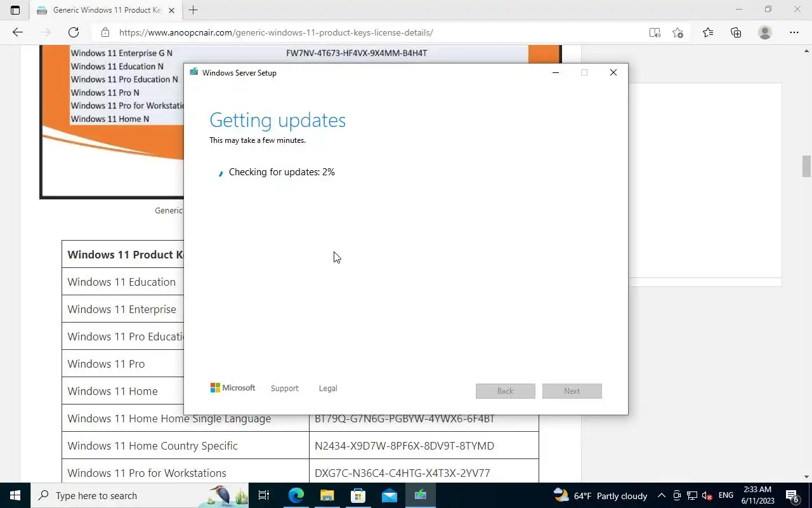The width and height of the screenshot is (812, 508).
Task: Click the taskbar search box
Action: [x=140, y=495]
